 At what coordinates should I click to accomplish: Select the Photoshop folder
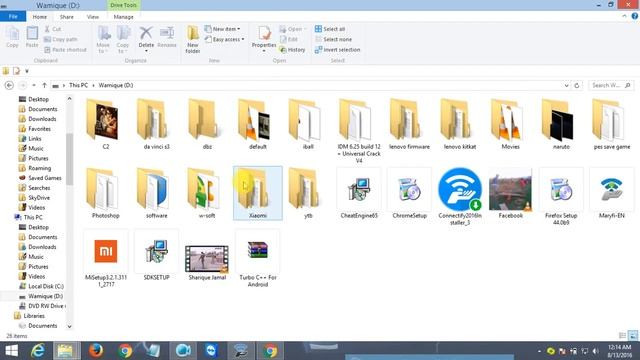tap(105, 193)
